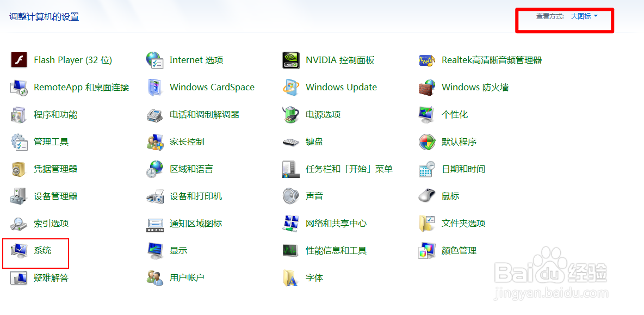This screenshot has width=644, height=315.
Task: Open the 个性化 text link
Action: click(x=455, y=115)
